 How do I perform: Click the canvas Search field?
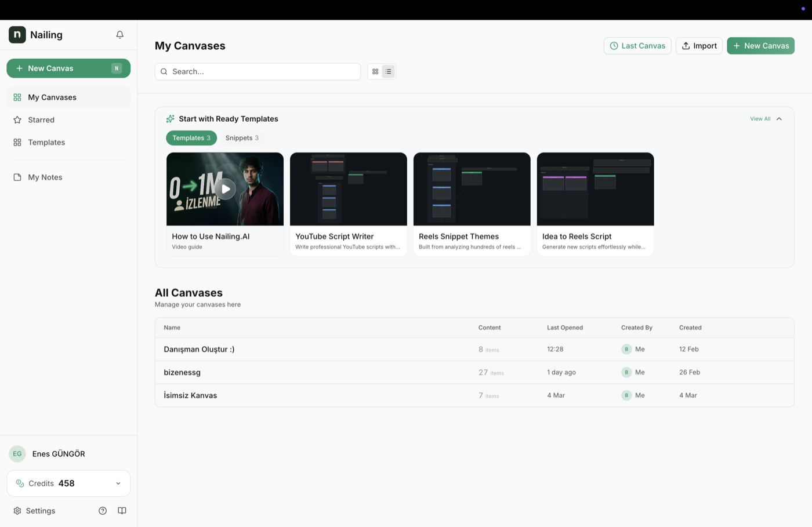pos(258,72)
